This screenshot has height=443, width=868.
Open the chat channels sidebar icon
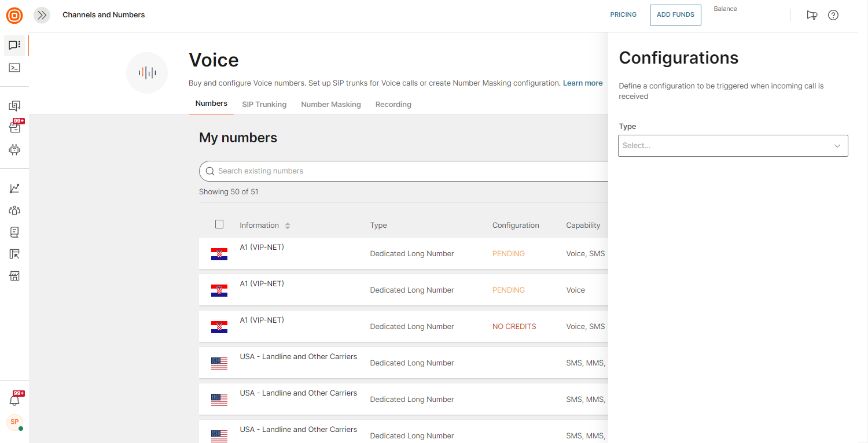[x=14, y=45]
